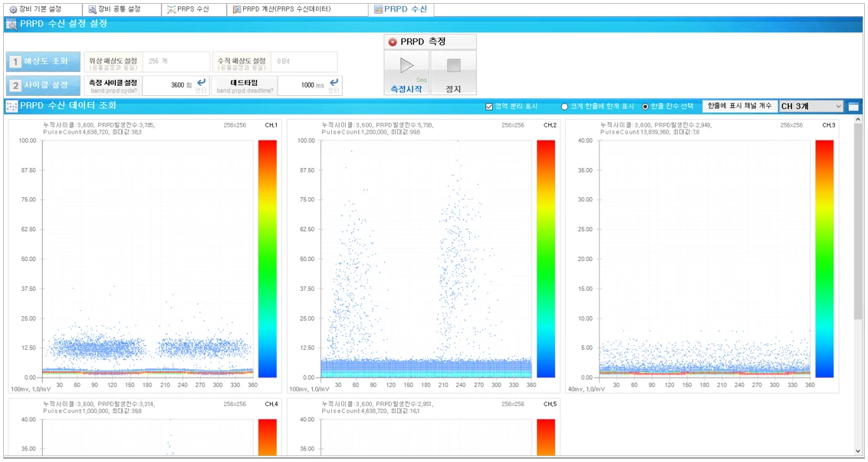Select the 한줄 칸수 선택 radio button

pyautogui.click(x=645, y=107)
